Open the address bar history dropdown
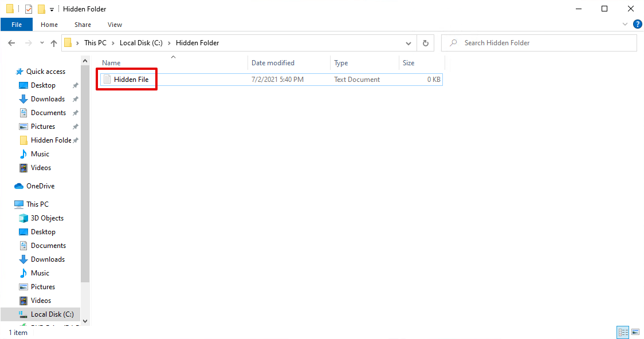Image resolution: width=644 pixels, height=339 pixels. (409, 42)
